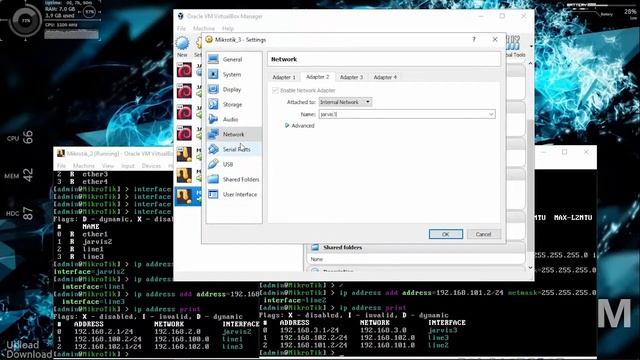Click the help question mark in Settings
Image resolution: width=640 pixels, height=360 pixels.
click(x=474, y=40)
